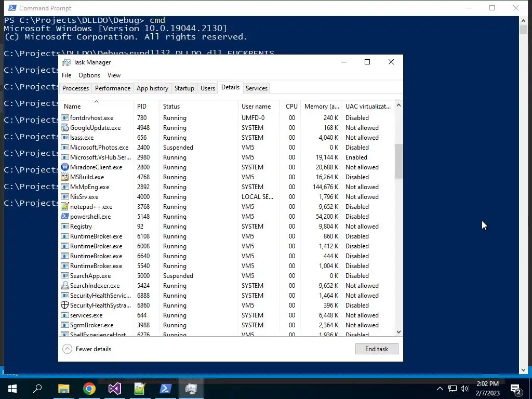
Task: Click the GoogleUpdate.exe process icon
Action: click(x=64, y=128)
